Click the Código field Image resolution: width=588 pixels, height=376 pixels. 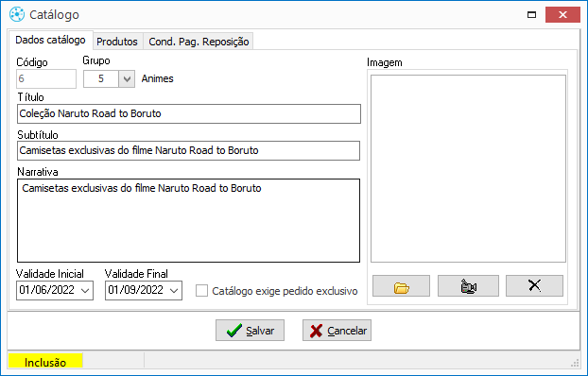(x=46, y=78)
